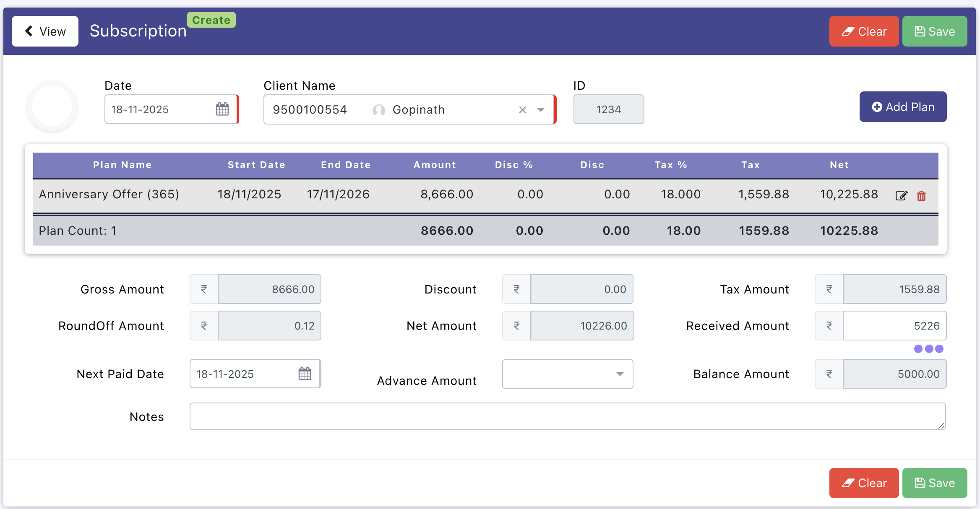Click the three purple dots under Received Amount
The height and width of the screenshot is (509, 980).
(928, 349)
